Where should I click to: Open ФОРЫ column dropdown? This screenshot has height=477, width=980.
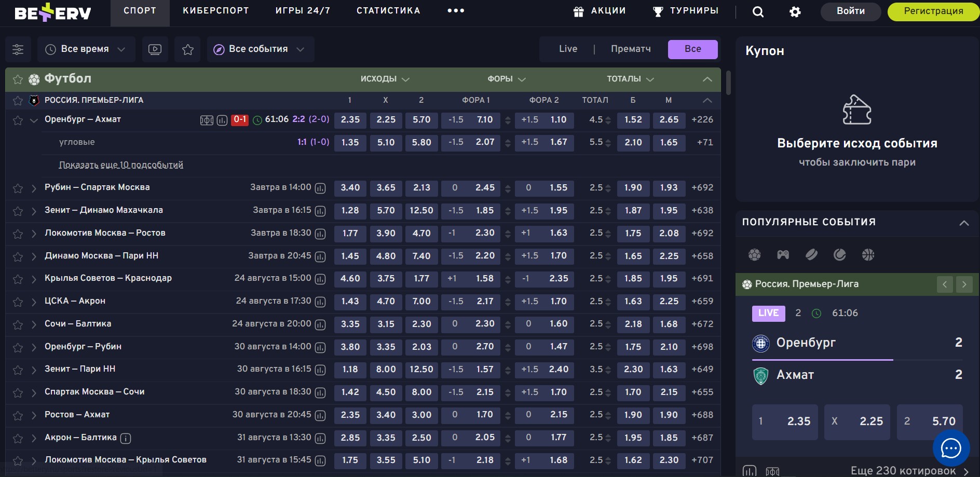click(507, 79)
